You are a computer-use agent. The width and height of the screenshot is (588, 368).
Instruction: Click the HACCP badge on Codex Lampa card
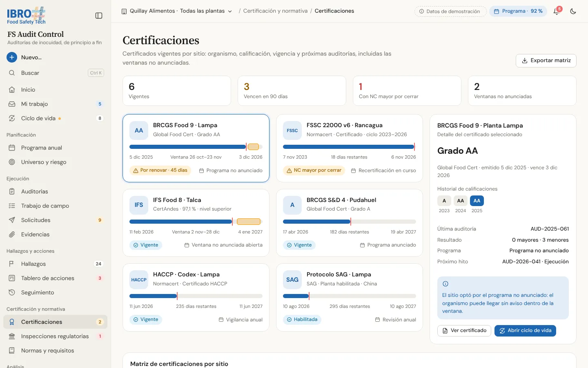[139, 280]
